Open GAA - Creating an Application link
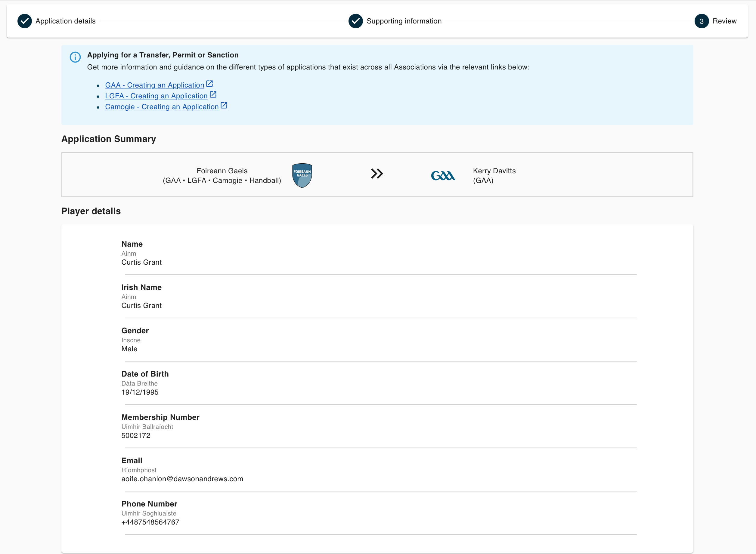The height and width of the screenshot is (554, 756). [x=155, y=85]
